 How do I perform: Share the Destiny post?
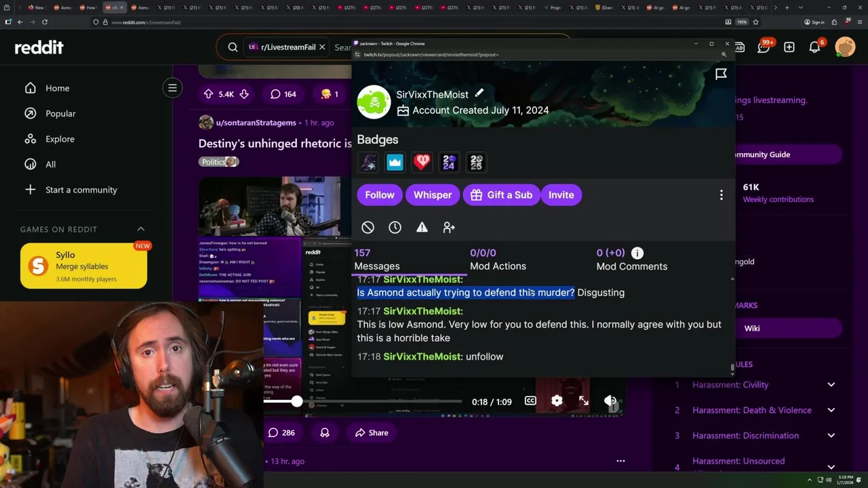(370, 432)
